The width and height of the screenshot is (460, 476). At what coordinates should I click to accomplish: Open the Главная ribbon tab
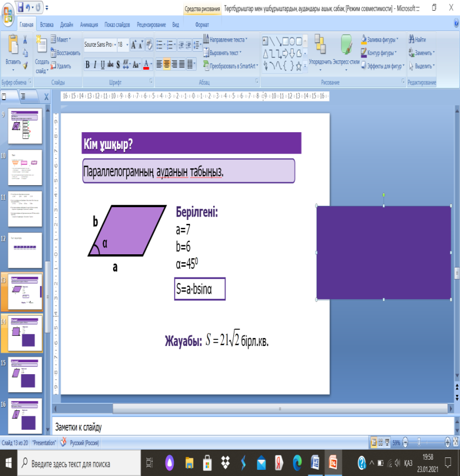point(26,25)
